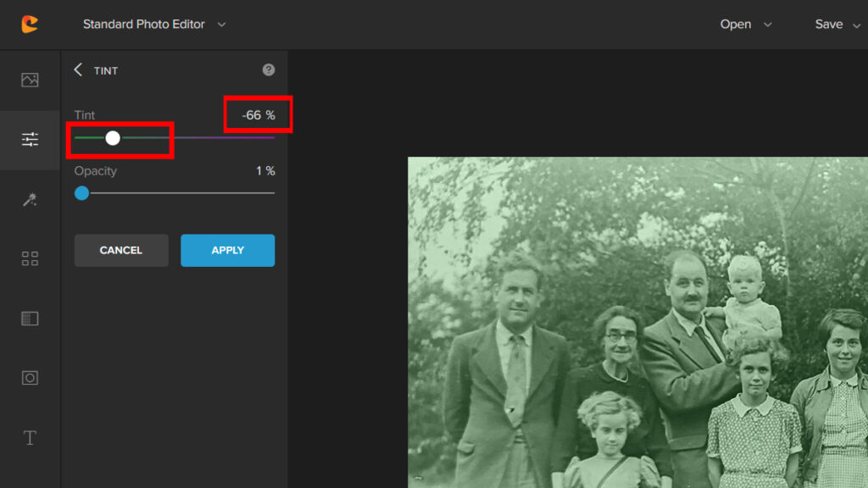Image resolution: width=868 pixels, height=488 pixels.
Task: Select the Text tool icon
Action: [30, 438]
